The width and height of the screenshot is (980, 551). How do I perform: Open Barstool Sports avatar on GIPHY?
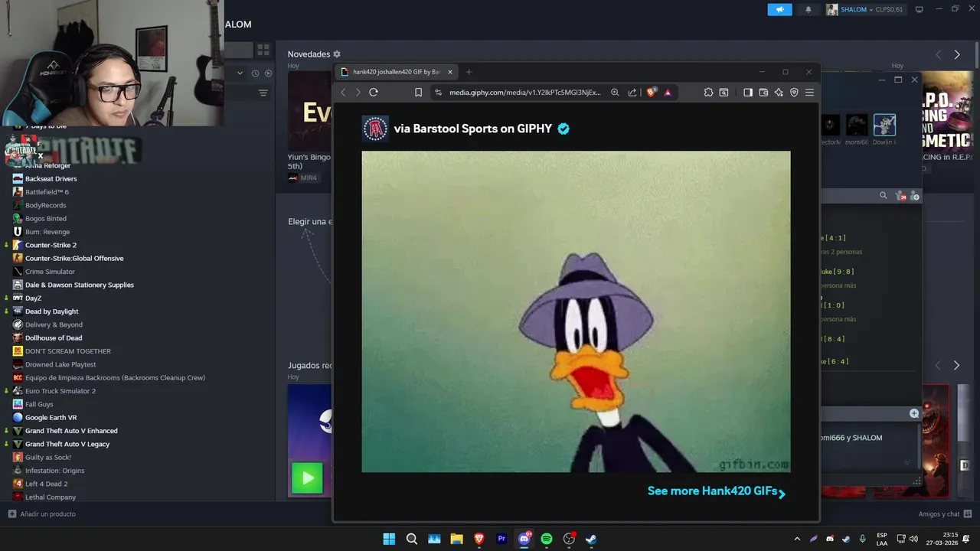point(375,129)
